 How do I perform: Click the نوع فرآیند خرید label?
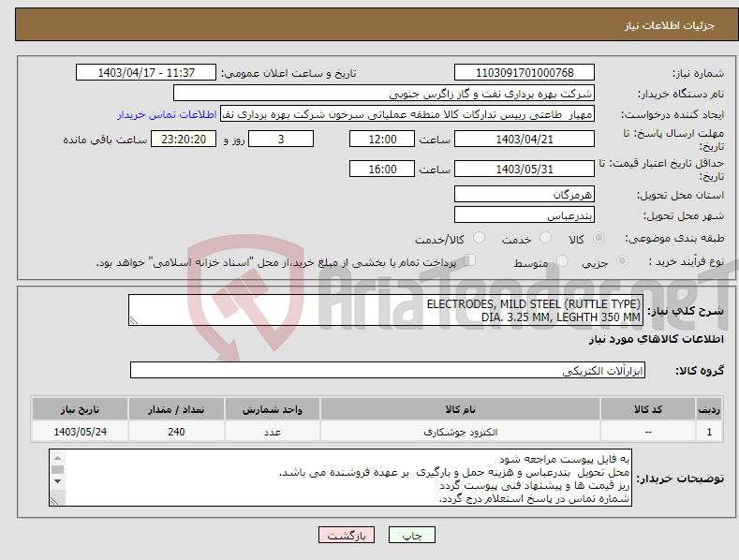coord(687,261)
